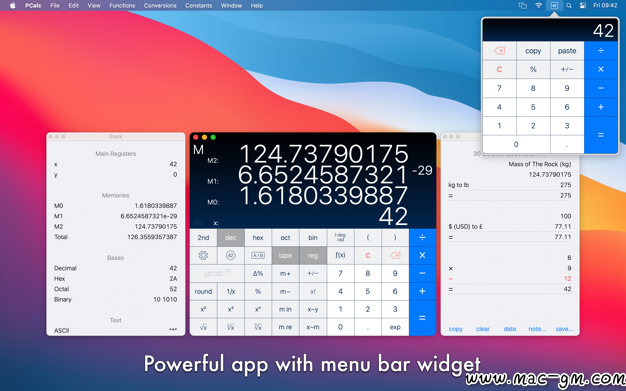Screen dimensions: 626x391
Task: Open the Constants menu
Action: pyautogui.click(x=198, y=6)
